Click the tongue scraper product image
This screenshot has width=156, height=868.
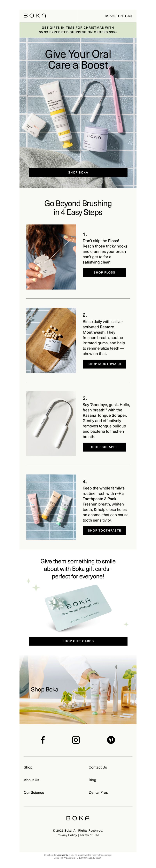[51, 423]
